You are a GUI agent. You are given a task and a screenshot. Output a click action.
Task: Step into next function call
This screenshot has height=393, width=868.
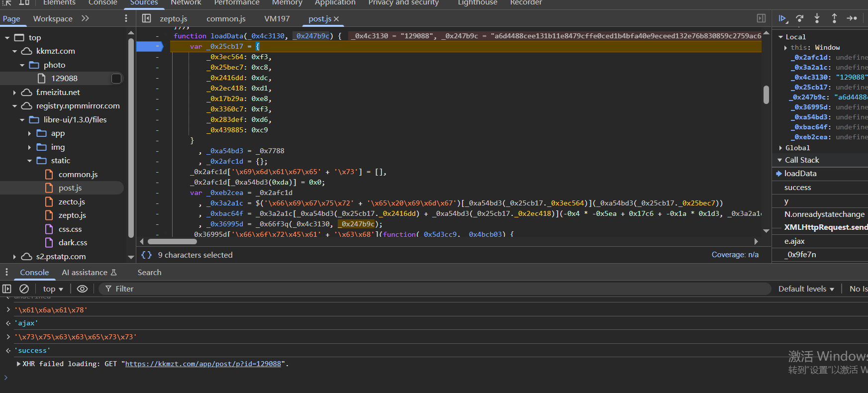[x=817, y=18]
